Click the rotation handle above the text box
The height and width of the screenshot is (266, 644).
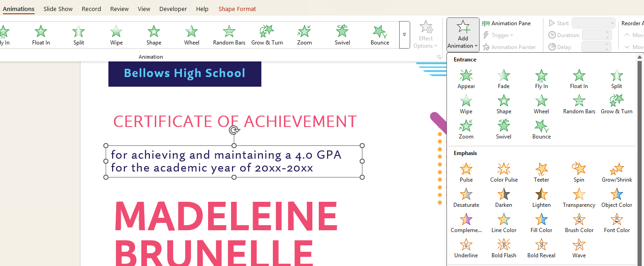click(x=234, y=130)
